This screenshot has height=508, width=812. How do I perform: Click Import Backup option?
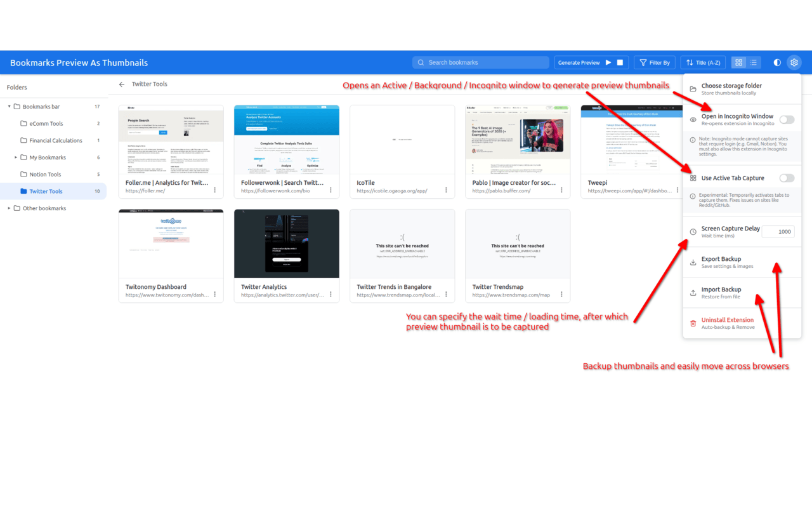(742, 293)
